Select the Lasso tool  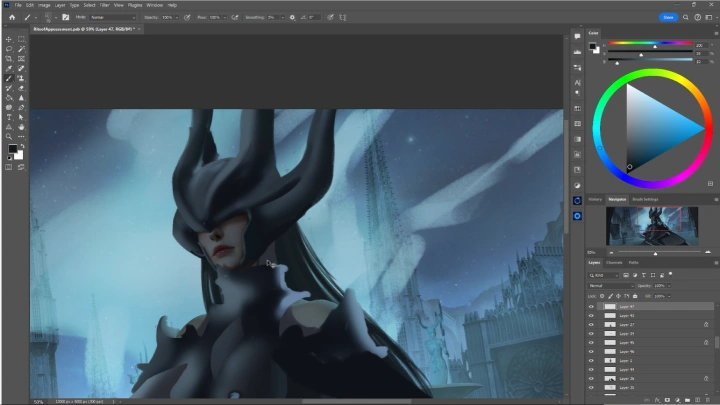point(9,49)
